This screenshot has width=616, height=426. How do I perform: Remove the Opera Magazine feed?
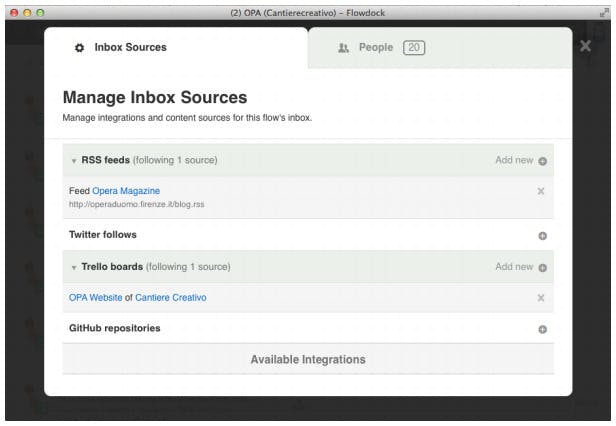(541, 191)
